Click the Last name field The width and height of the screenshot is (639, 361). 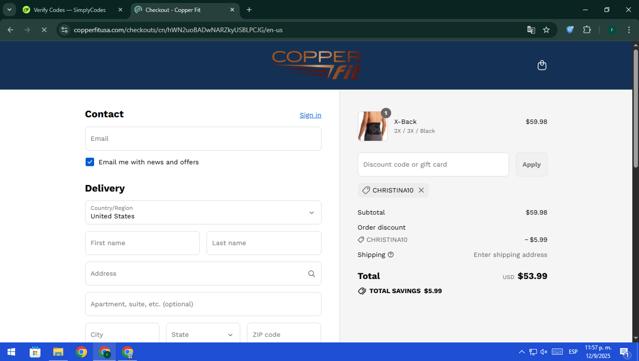coord(264,243)
